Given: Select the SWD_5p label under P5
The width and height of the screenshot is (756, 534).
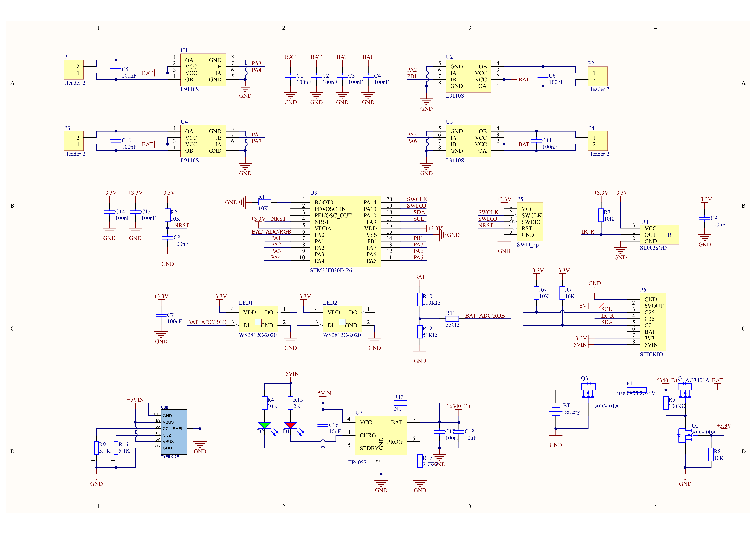Looking at the screenshot, I should (x=528, y=245).
